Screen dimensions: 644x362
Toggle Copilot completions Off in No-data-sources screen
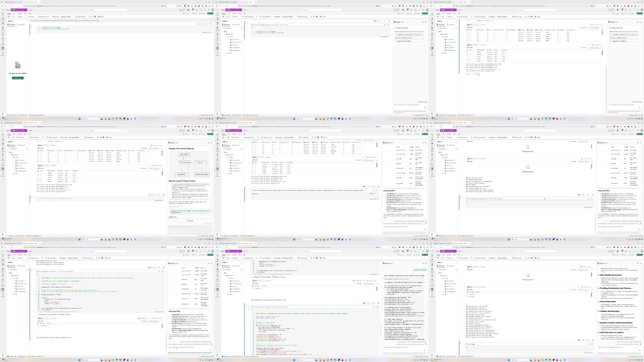pos(37,115)
